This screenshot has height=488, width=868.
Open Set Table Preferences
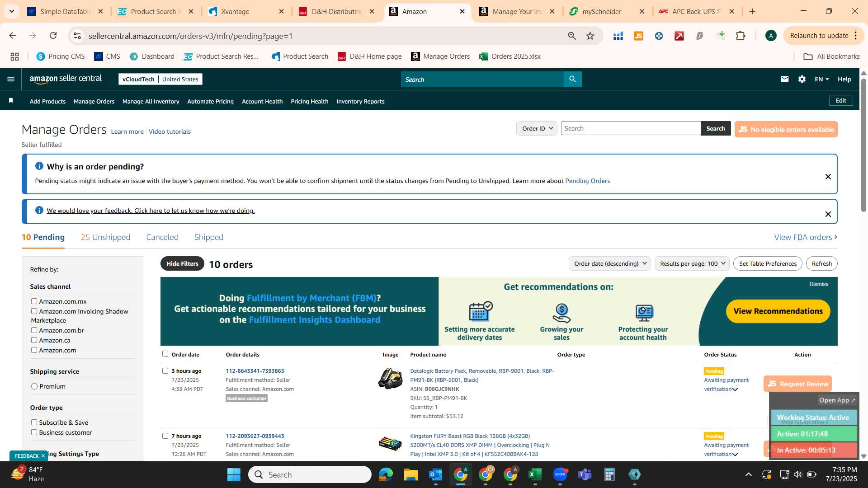point(768,263)
